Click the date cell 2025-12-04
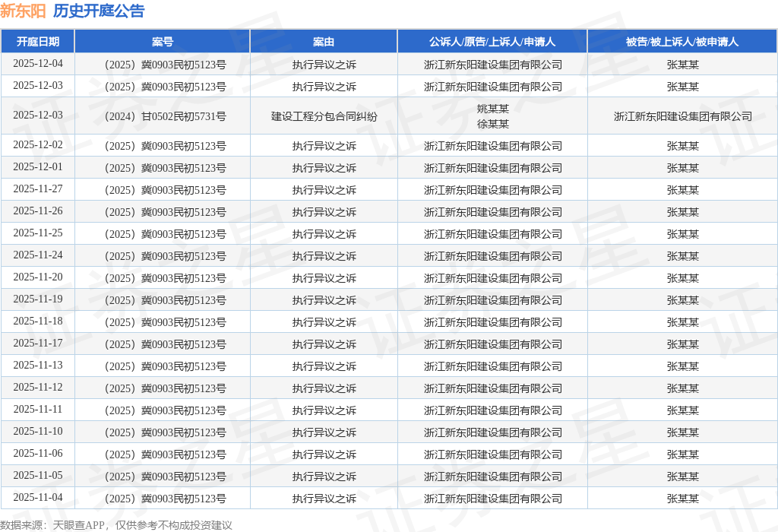The image size is (778, 532). click(x=38, y=64)
